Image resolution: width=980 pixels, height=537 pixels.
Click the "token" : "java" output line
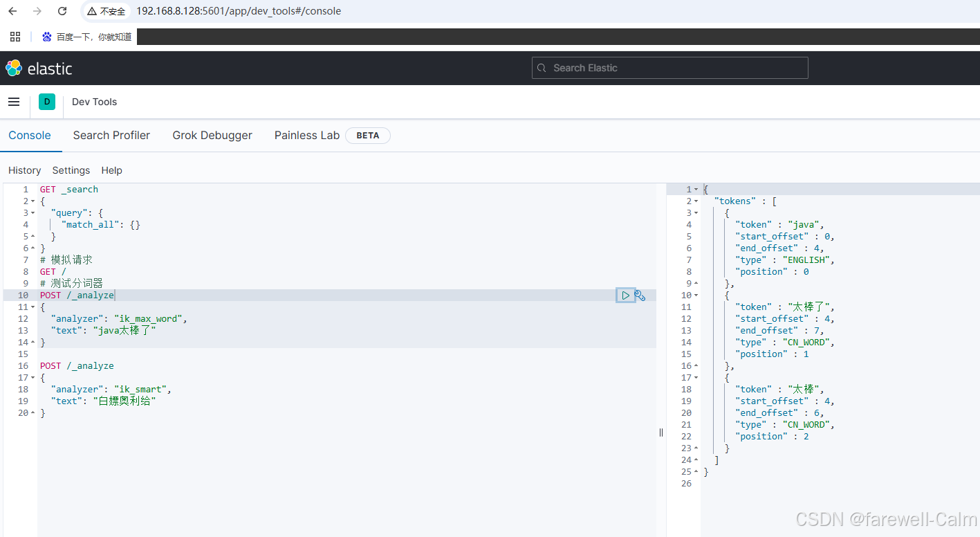pyautogui.click(x=780, y=225)
